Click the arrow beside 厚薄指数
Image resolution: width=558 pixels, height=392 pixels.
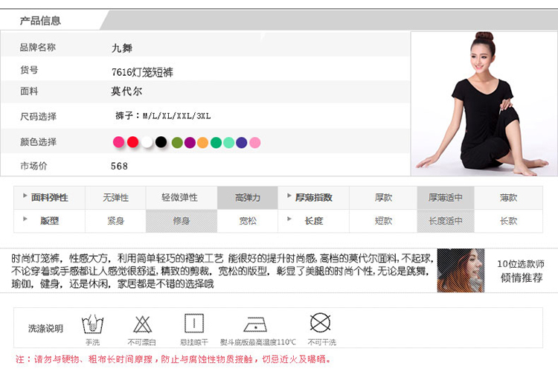(289, 197)
